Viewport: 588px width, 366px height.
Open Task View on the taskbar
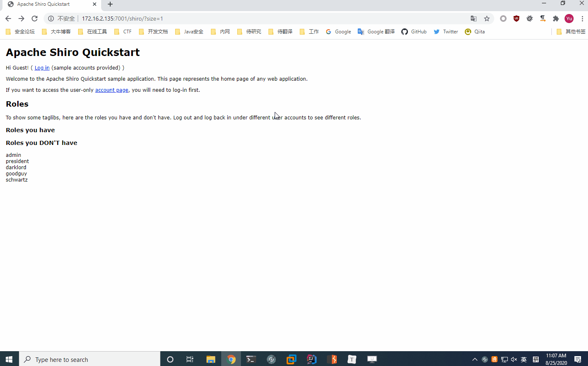point(190,359)
